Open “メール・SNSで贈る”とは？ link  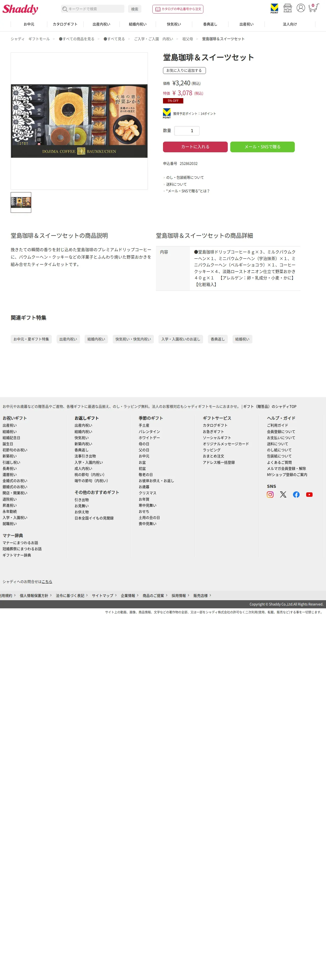[188, 191]
